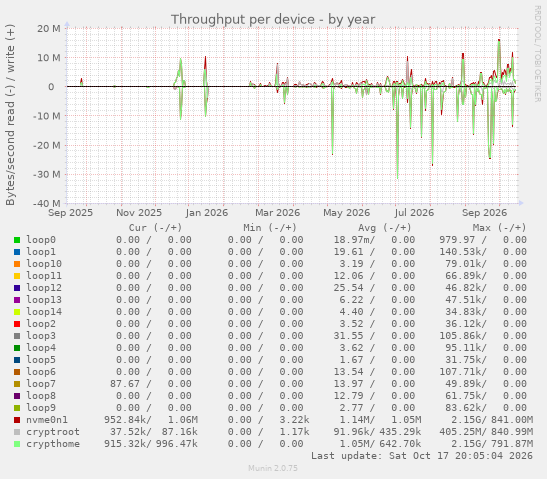Viewport: 547px width, 479px height.
Task: Click the loop5 navy color swatch
Action: [x=17, y=360]
